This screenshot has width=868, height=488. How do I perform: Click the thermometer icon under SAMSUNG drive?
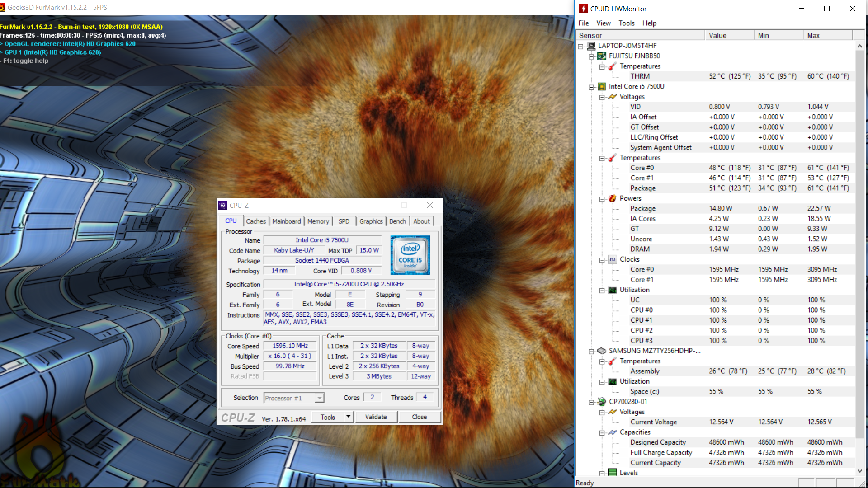(x=613, y=361)
